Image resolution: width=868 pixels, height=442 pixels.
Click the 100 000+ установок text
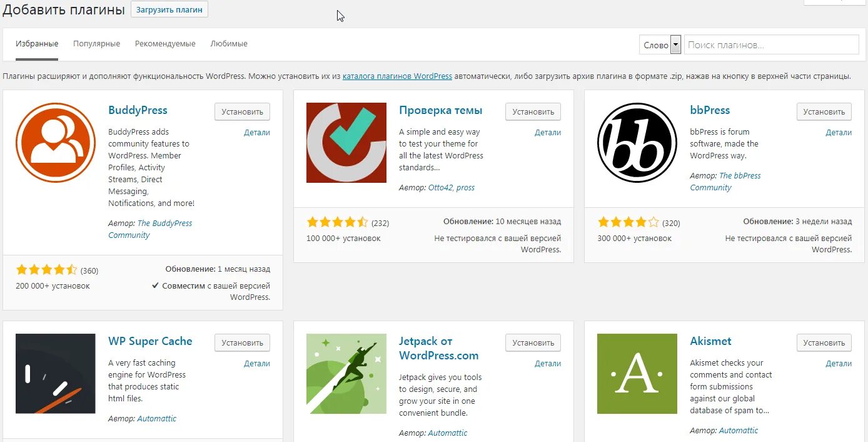(343, 238)
